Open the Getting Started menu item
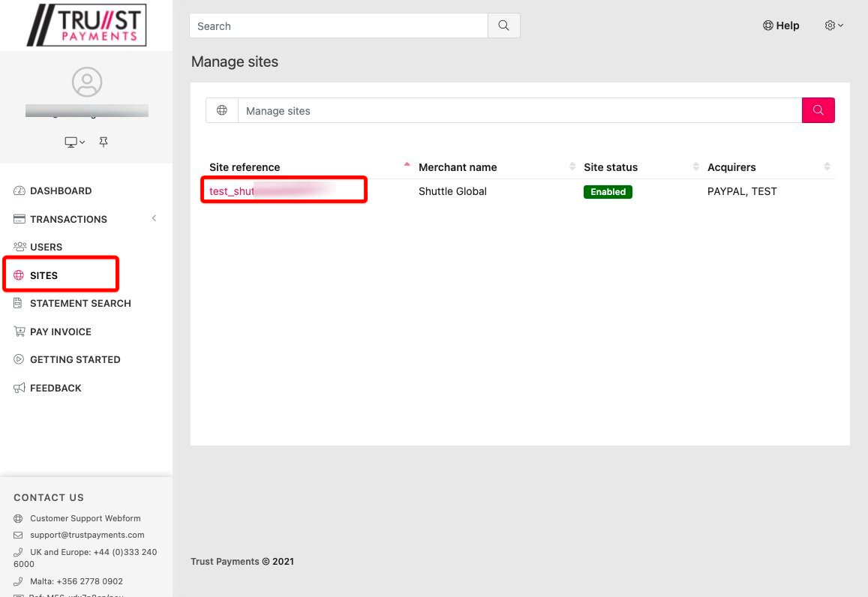The image size is (868, 597). (x=75, y=360)
